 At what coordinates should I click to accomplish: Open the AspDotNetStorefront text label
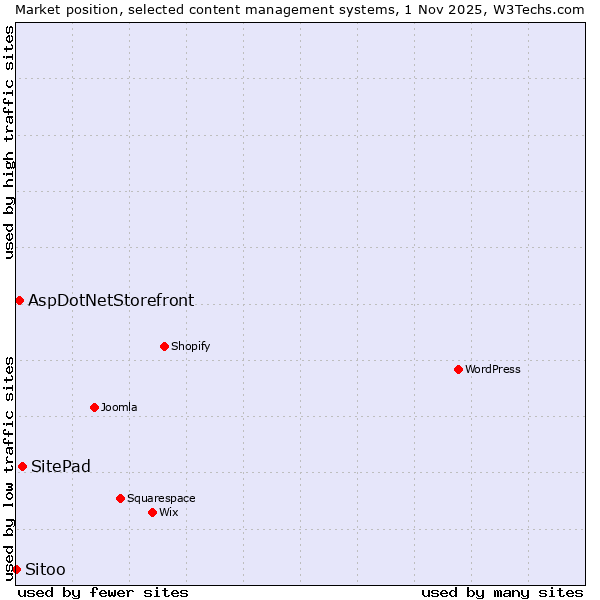coord(111,300)
